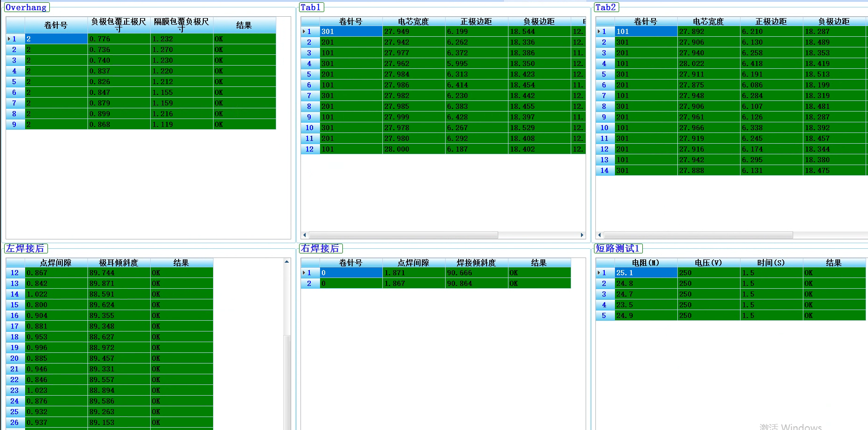Click row header 2 in 右焊接后 table

point(310,284)
